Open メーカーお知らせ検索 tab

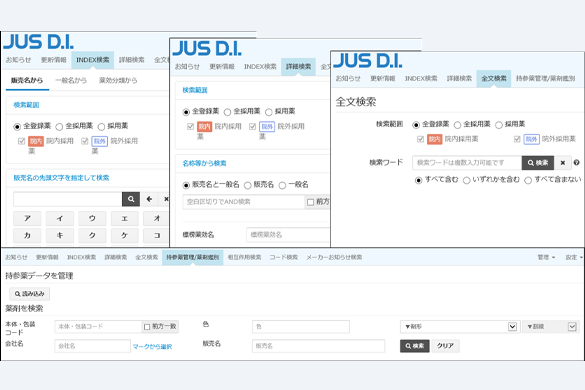pos(334,257)
